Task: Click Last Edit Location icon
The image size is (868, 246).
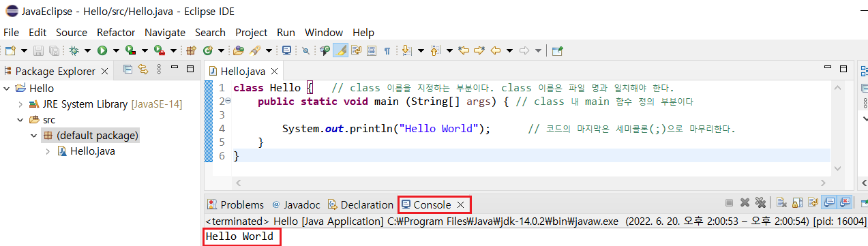Action: point(464,50)
